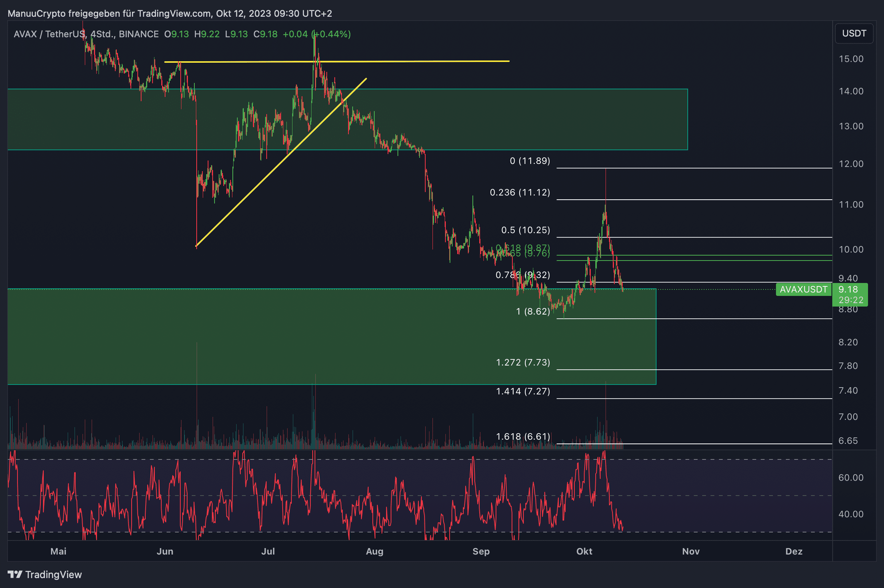Click the AVAXUSDT price label tag
The width and height of the screenshot is (884, 588).
coord(803,289)
